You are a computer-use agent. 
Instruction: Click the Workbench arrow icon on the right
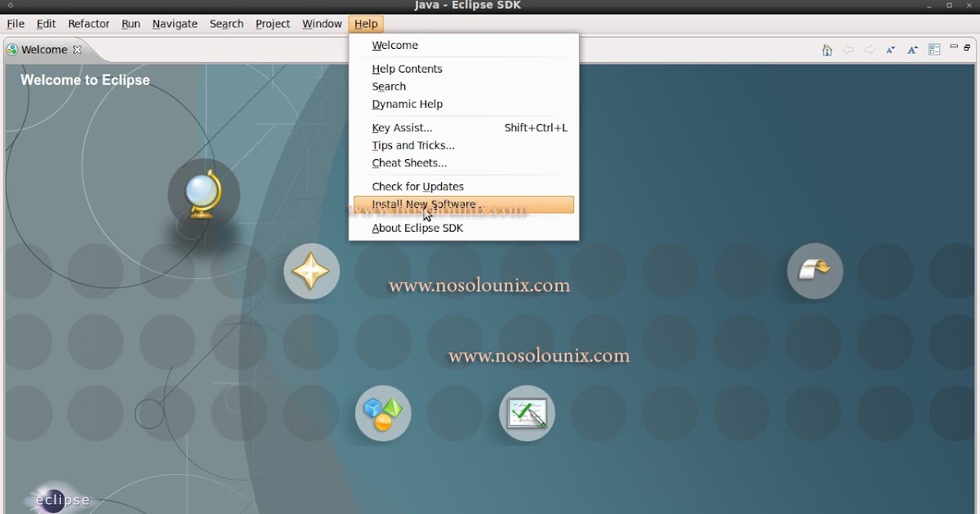(x=814, y=271)
